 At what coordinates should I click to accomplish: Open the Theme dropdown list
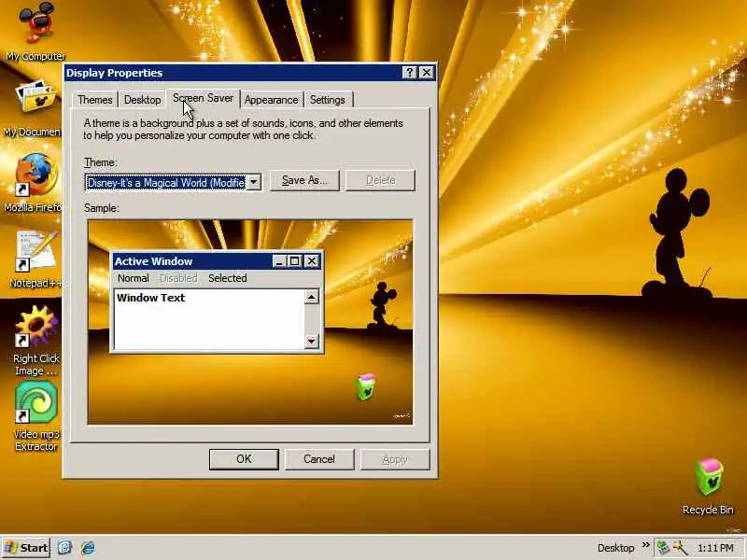tap(254, 182)
